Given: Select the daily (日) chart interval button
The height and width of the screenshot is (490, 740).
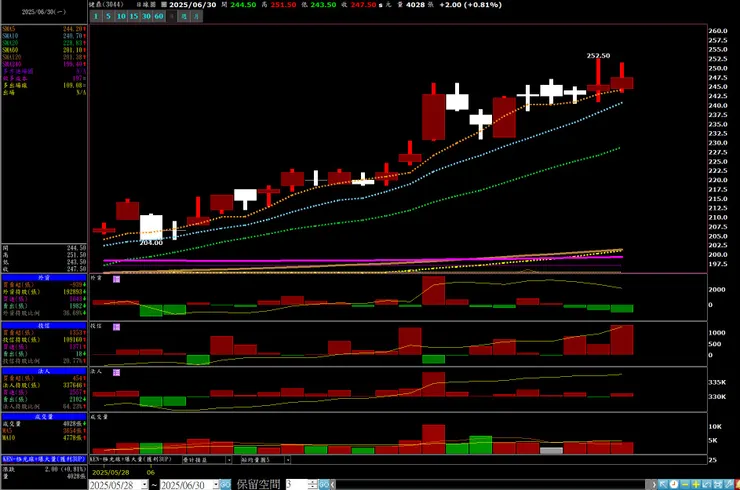Looking at the screenshot, I should click(172, 17).
